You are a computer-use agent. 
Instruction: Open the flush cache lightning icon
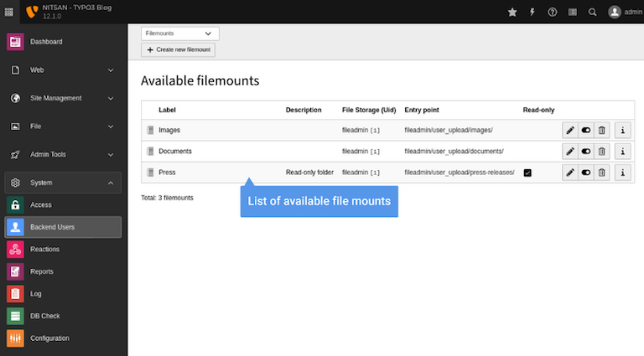click(x=532, y=12)
